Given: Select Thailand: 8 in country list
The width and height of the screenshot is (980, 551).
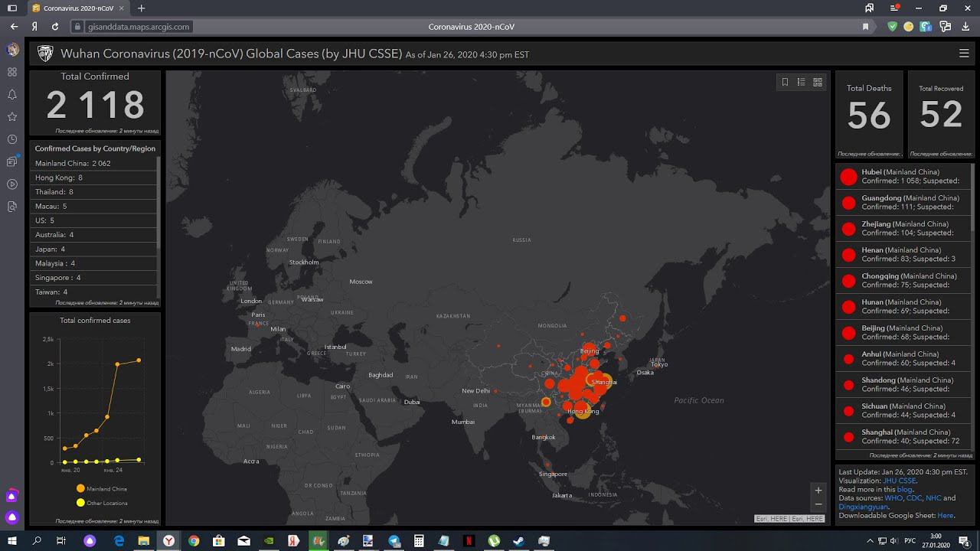Looking at the screenshot, I should [x=93, y=192].
